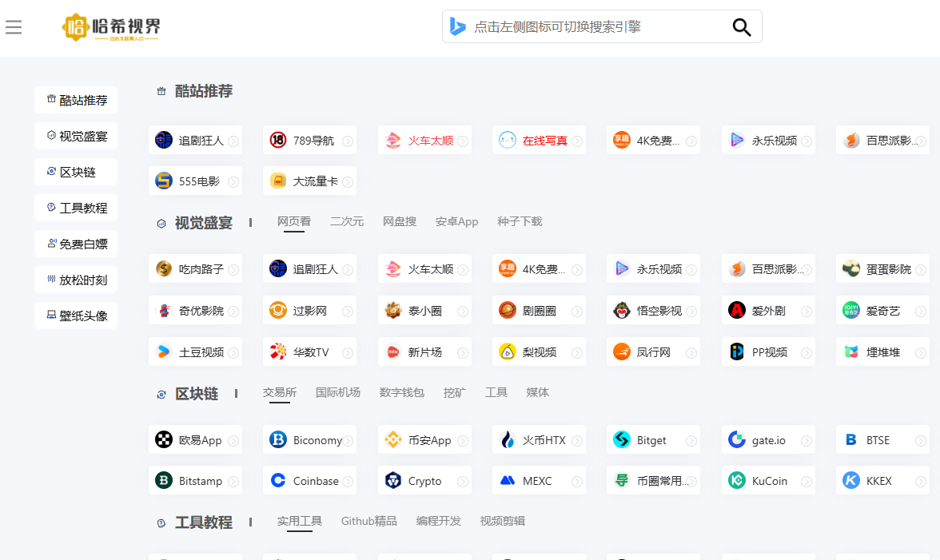Click the arrow beside 土豆视频
Image resolution: width=940 pixels, height=560 pixels.
coord(233,352)
